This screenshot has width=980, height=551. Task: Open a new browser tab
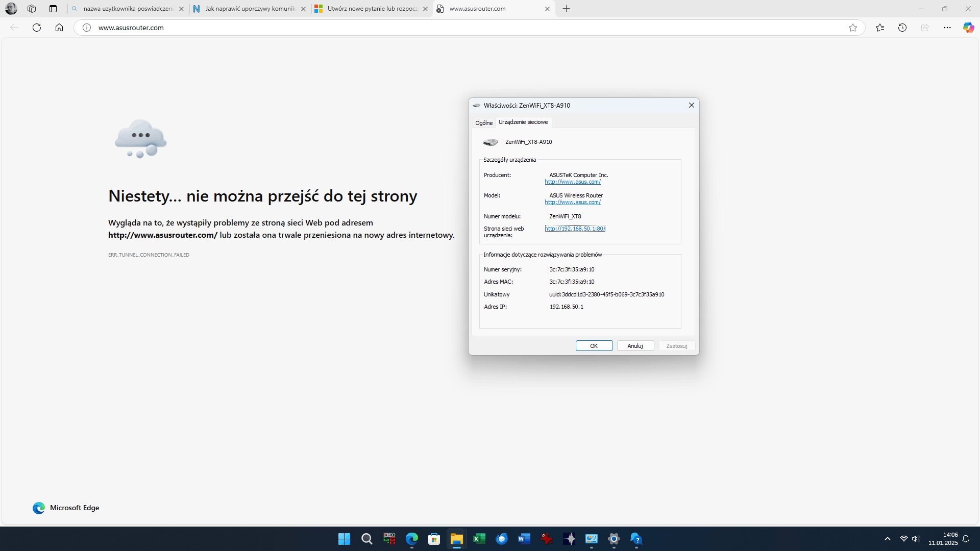click(567, 9)
